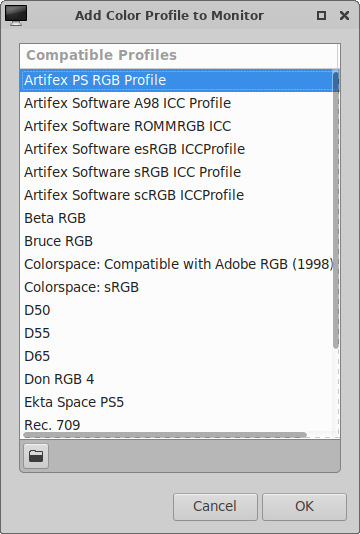Click the folder icon to import a profile
Screen dimensions: 360x534
click(36, 456)
